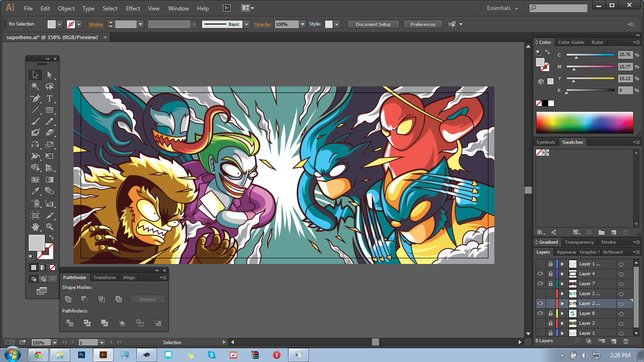Open the Opacity percentage dropdown

tap(303, 25)
